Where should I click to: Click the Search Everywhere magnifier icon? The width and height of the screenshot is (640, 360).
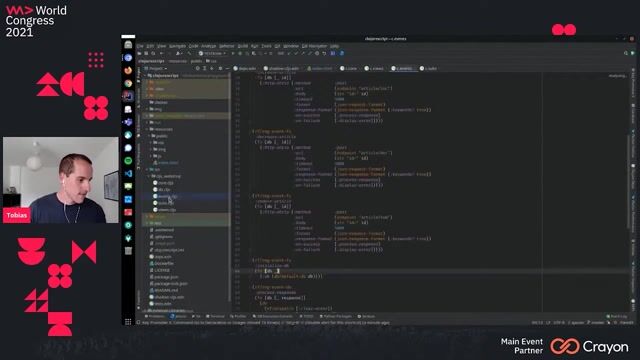(626, 53)
